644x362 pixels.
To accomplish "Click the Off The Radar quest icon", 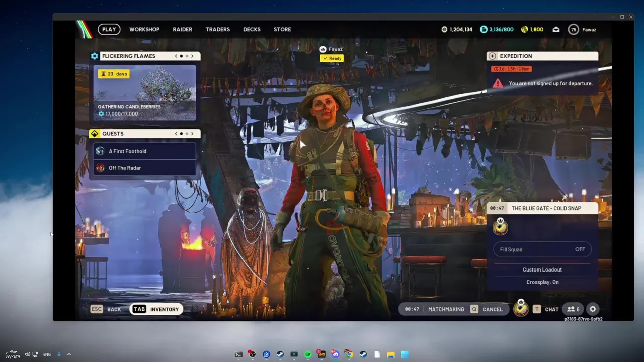I will [100, 168].
